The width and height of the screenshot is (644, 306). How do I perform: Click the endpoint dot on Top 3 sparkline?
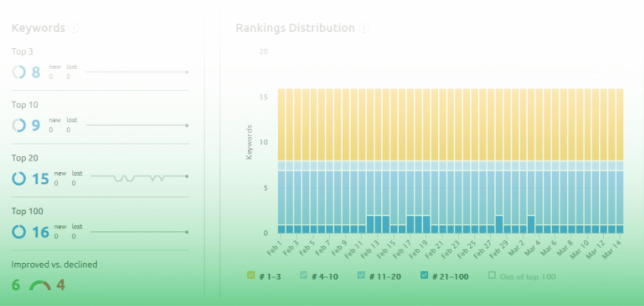coord(186,72)
